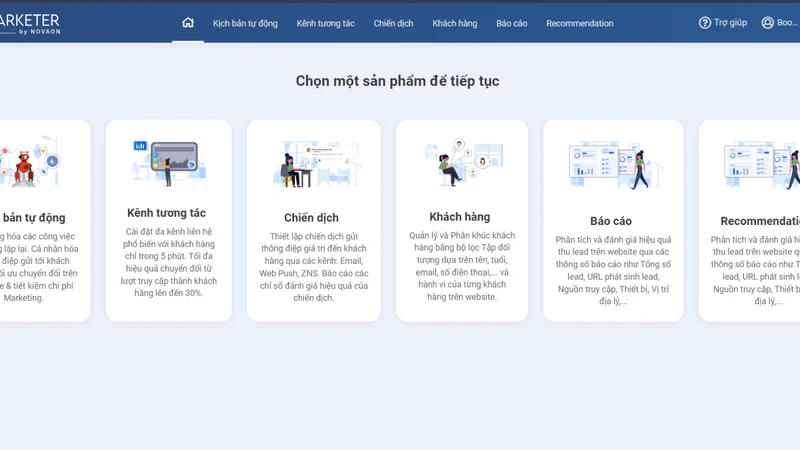This screenshot has width=800, height=450.
Task: Open Recommendation in navigation bar
Action: coord(580,23)
